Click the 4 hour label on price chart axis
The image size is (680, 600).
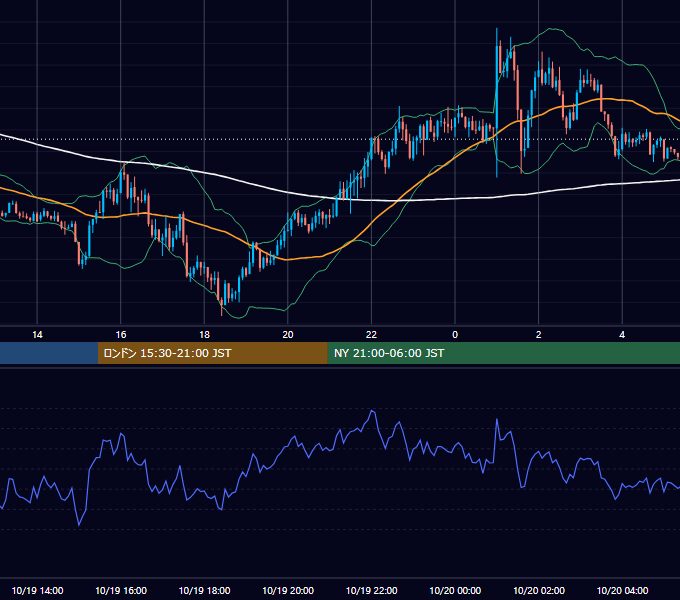click(x=622, y=335)
